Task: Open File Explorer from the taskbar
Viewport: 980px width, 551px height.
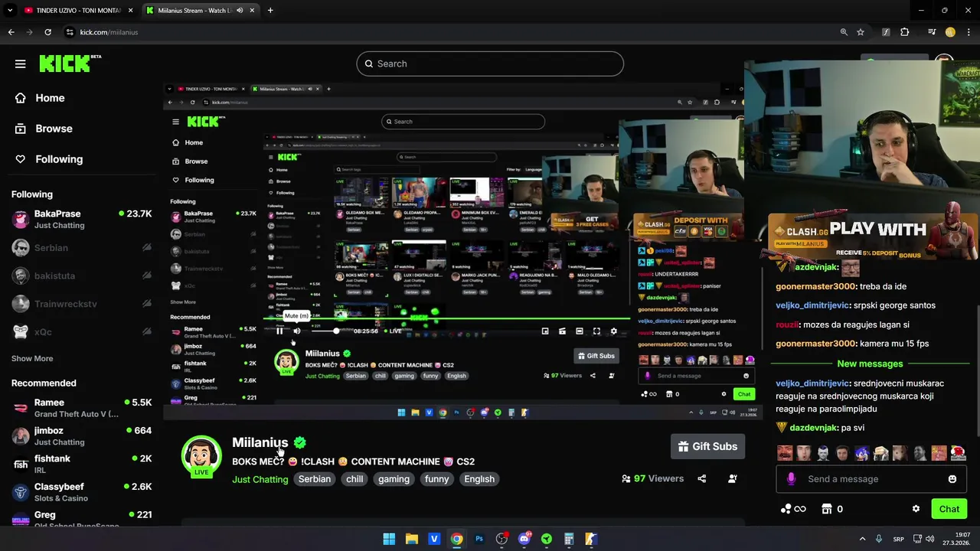Action: point(411,539)
